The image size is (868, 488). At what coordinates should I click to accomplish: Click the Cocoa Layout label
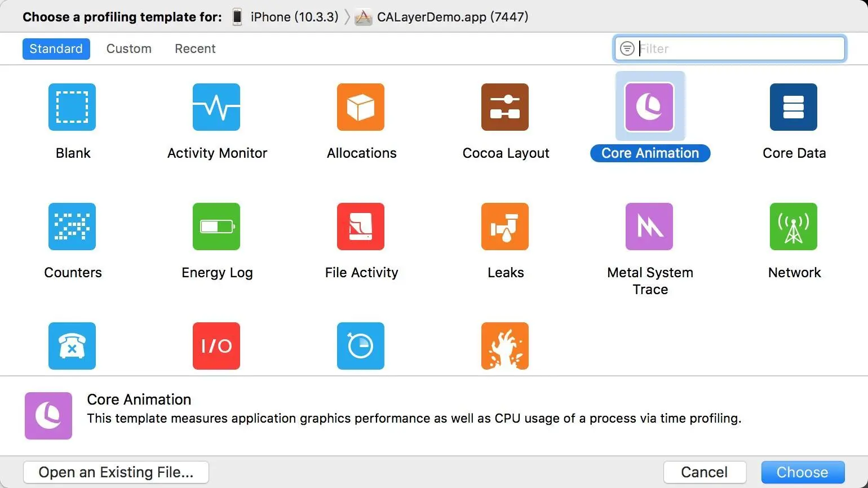(x=506, y=153)
